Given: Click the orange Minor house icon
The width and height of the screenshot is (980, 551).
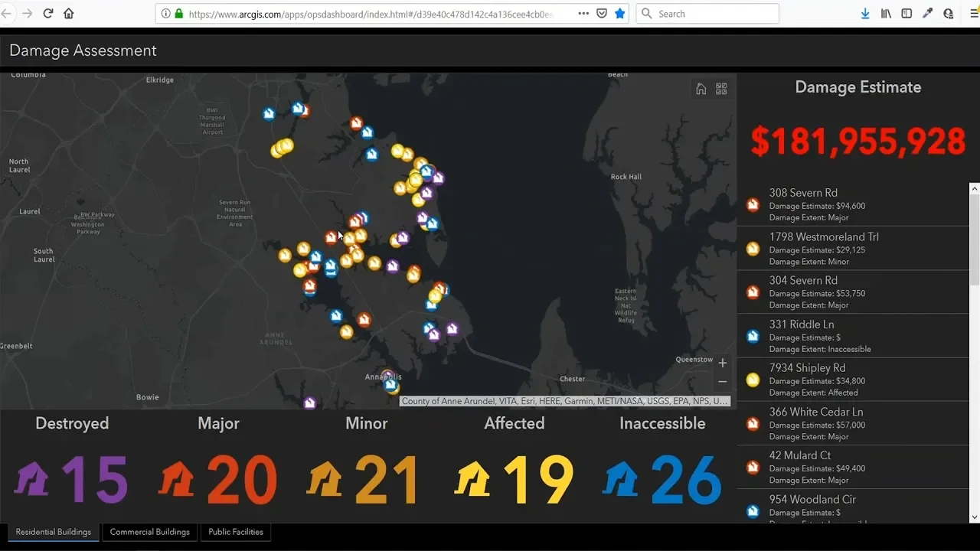Looking at the screenshot, I should coord(325,480).
